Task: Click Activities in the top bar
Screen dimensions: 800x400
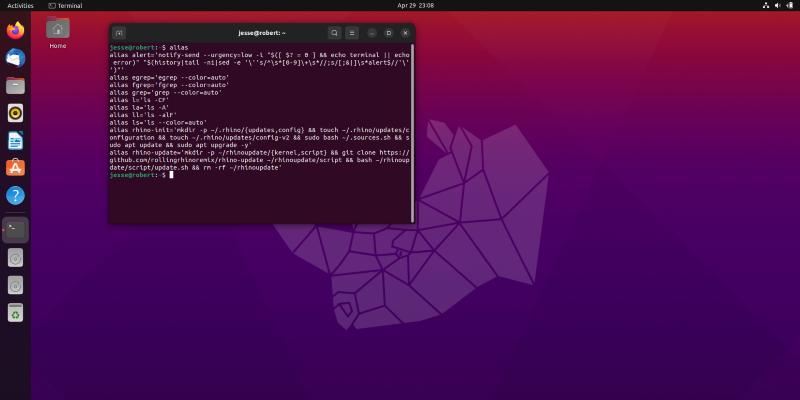Action: 20,5
